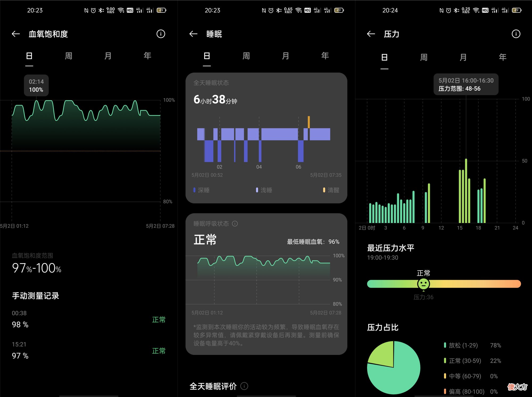Tap the stress face indicator on gradient bar
Screen dimensions: 532x397
pos(423,284)
